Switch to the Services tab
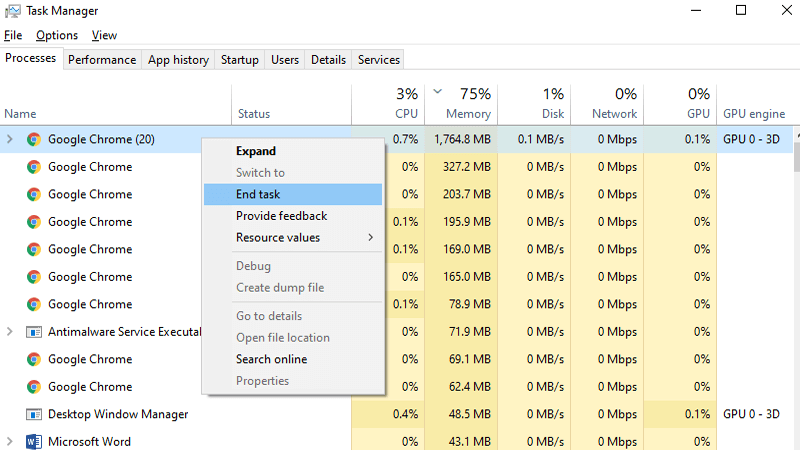 (x=379, y=60)
